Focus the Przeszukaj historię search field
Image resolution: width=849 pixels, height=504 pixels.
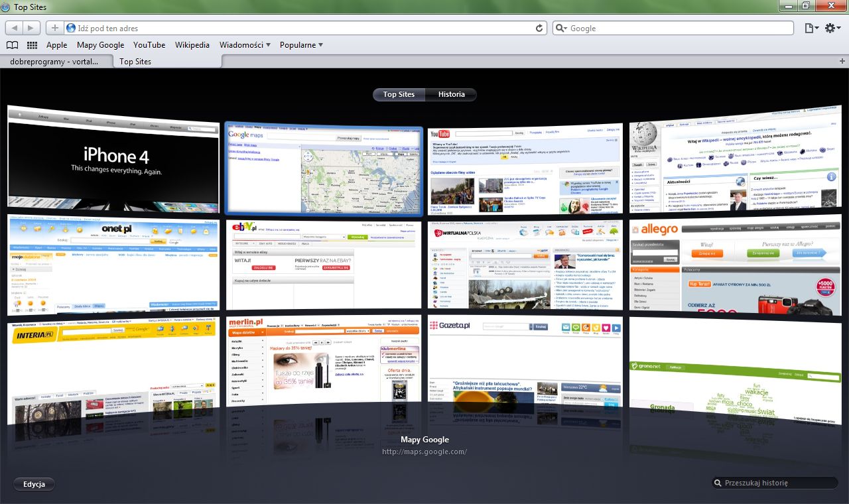[775, 483]
